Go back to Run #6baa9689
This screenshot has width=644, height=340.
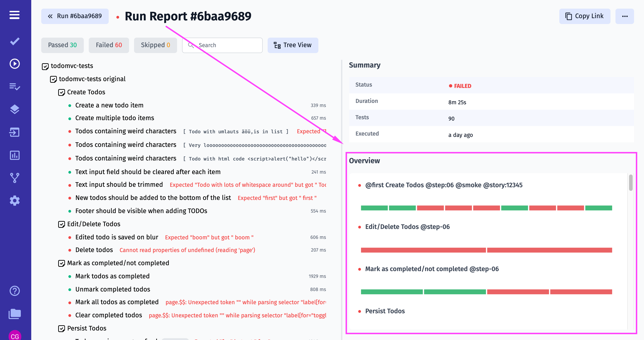75,16
